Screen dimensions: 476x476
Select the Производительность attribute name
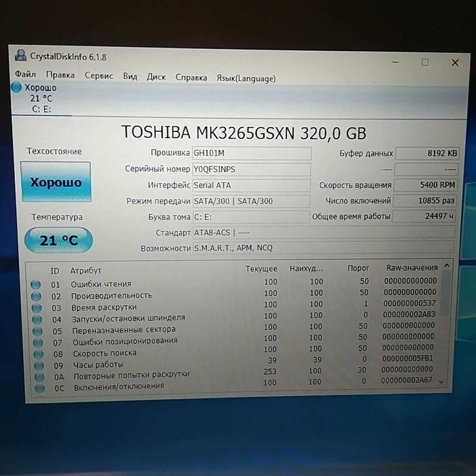tap(112, 295)
